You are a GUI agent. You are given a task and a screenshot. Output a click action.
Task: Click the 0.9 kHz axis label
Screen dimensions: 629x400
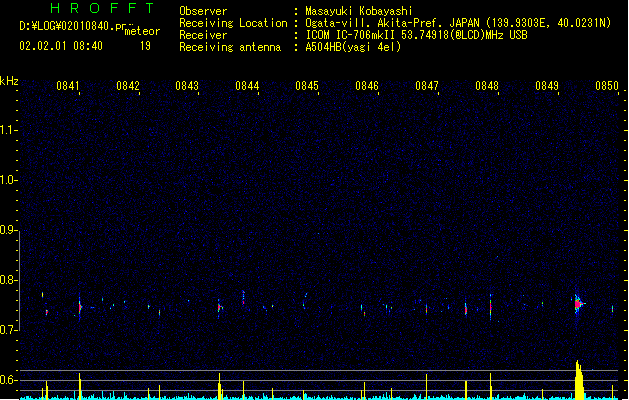point(8,230)
